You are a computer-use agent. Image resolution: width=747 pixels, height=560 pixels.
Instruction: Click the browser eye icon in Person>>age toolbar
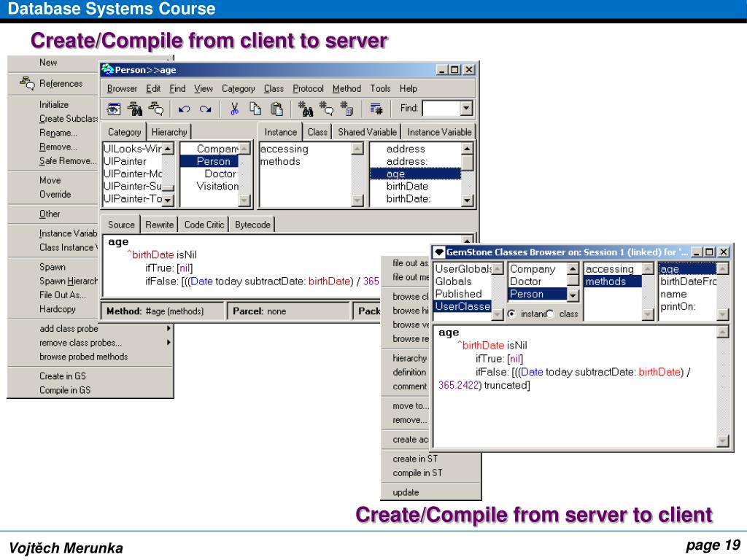click(113, 109)
